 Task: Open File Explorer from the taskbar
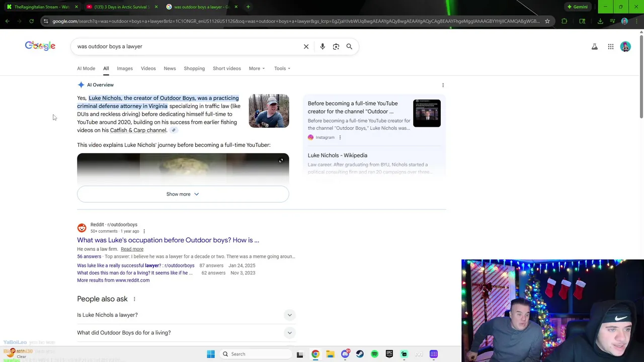coord(330,354)
